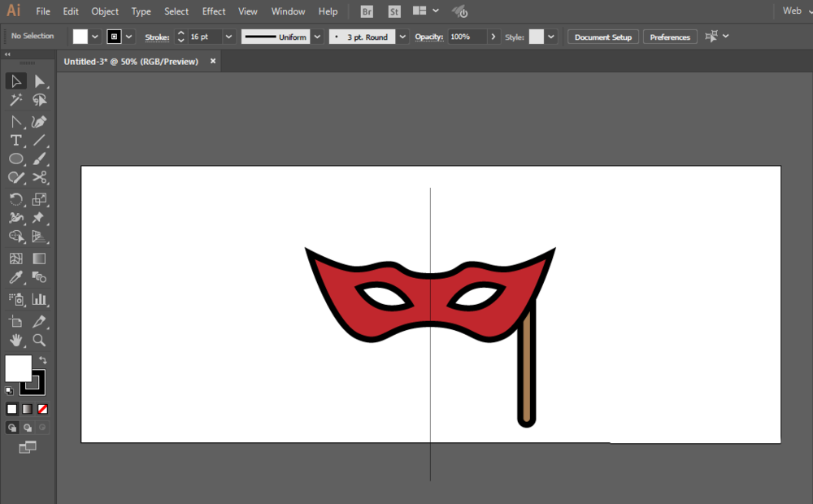Screen dimensions: 813x504
Task: Open Adobe Bridge via the Br icon
Action: tap(366, 11)
